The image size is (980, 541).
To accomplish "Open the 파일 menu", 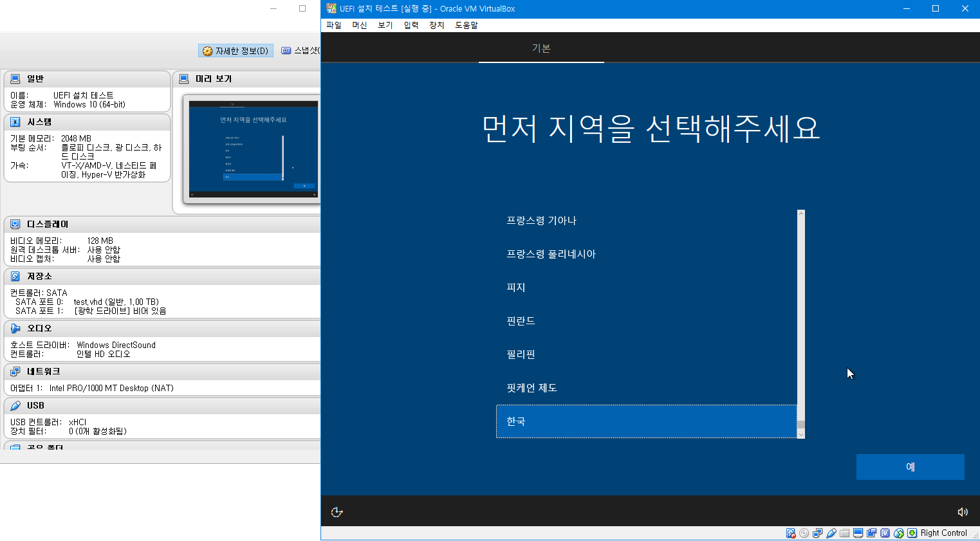I will pyautogui.click(x=334, y=25).
